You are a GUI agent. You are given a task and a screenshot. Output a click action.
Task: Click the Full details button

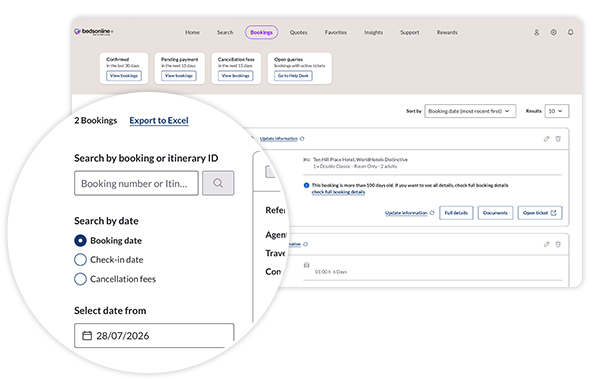(456, 213)
